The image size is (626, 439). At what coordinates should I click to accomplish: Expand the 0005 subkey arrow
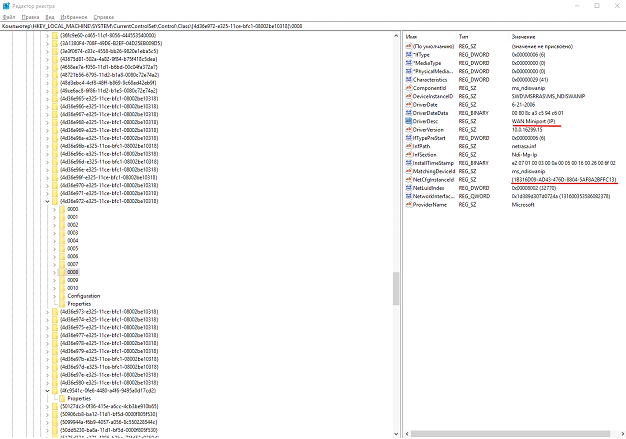(x=55, y=247)
